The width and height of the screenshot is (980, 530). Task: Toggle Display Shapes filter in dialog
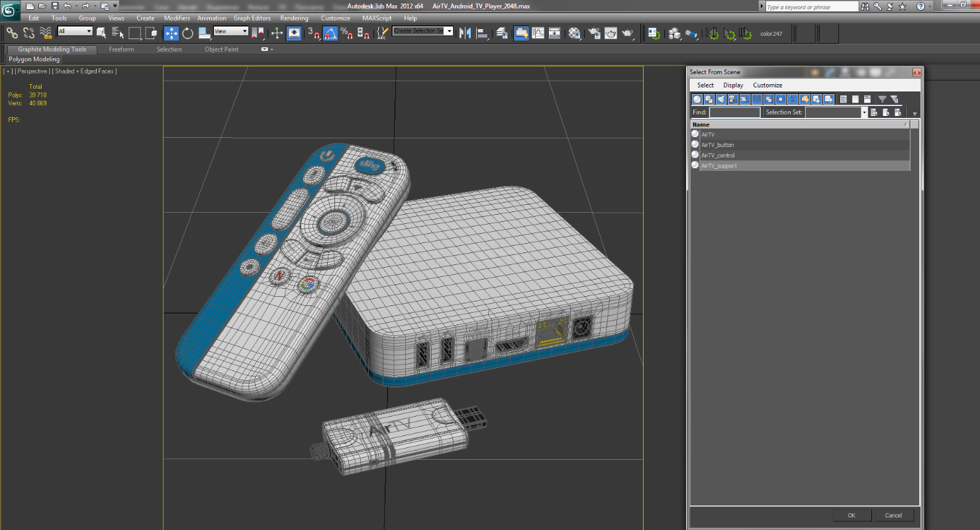709,99
